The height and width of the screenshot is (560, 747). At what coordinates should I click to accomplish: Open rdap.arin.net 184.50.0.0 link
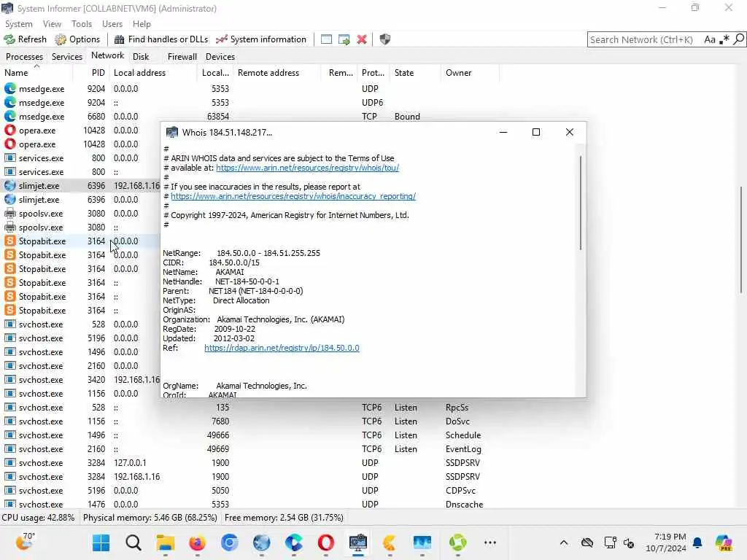pyautogui.click(x=282, y=348)
